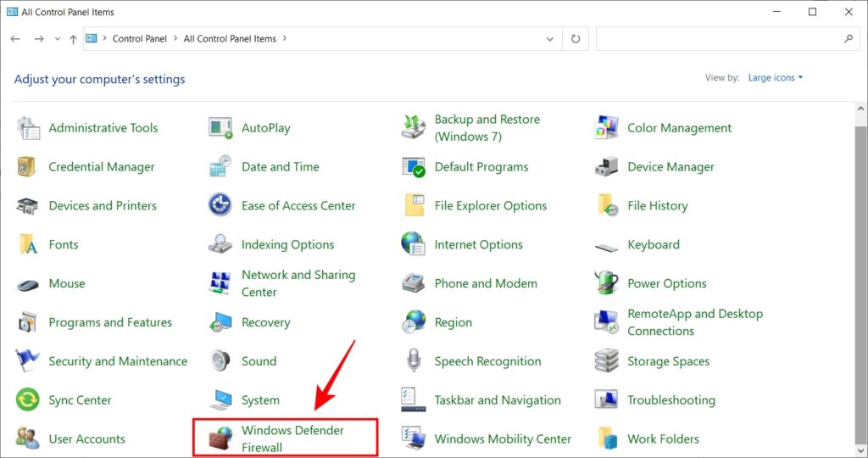Click the Devices and Printers icon
868x458 pixels.
27,206
